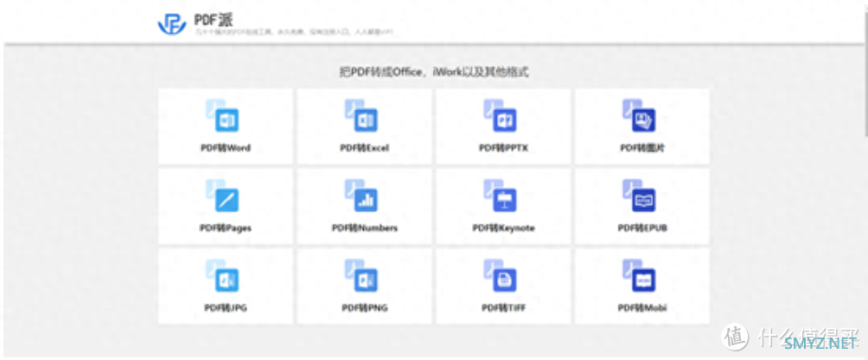Click the PDF转TIFF text
Image resolution: width=868 pixels, height=360 pixels.
pos(503,307)
